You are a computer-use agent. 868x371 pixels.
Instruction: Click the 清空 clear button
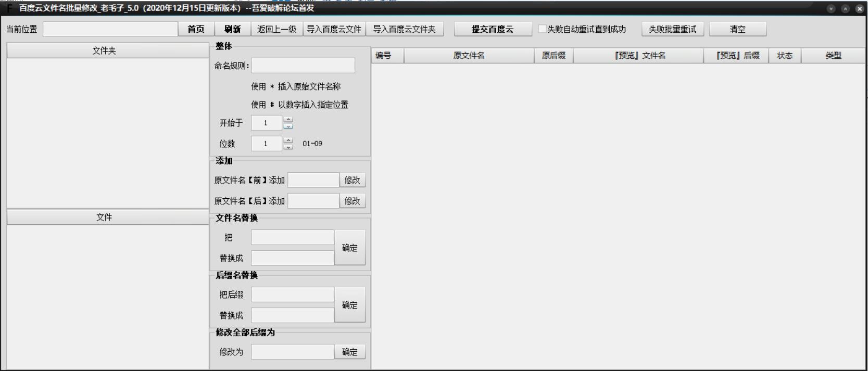pyautogui.click(x=737, y=29)
